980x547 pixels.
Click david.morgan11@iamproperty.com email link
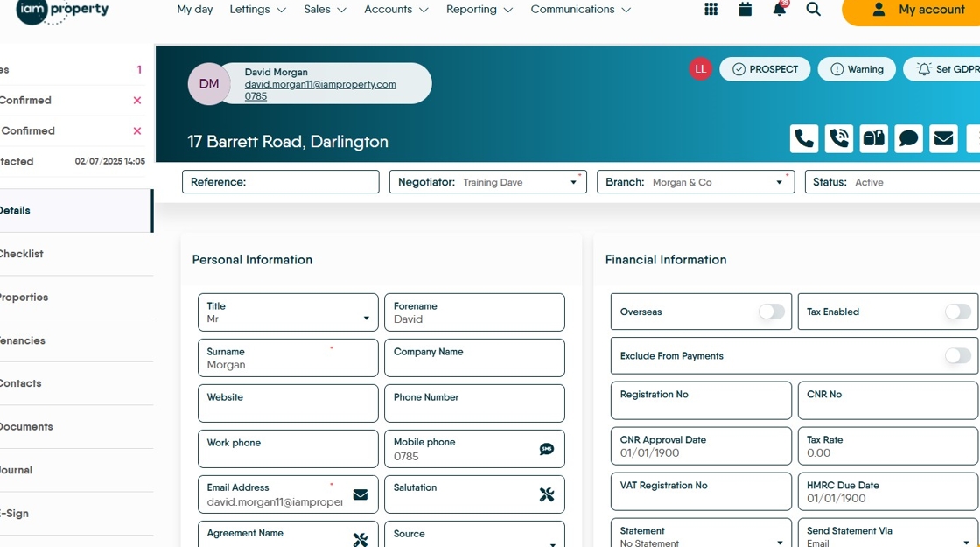click(x=320, y=84)
